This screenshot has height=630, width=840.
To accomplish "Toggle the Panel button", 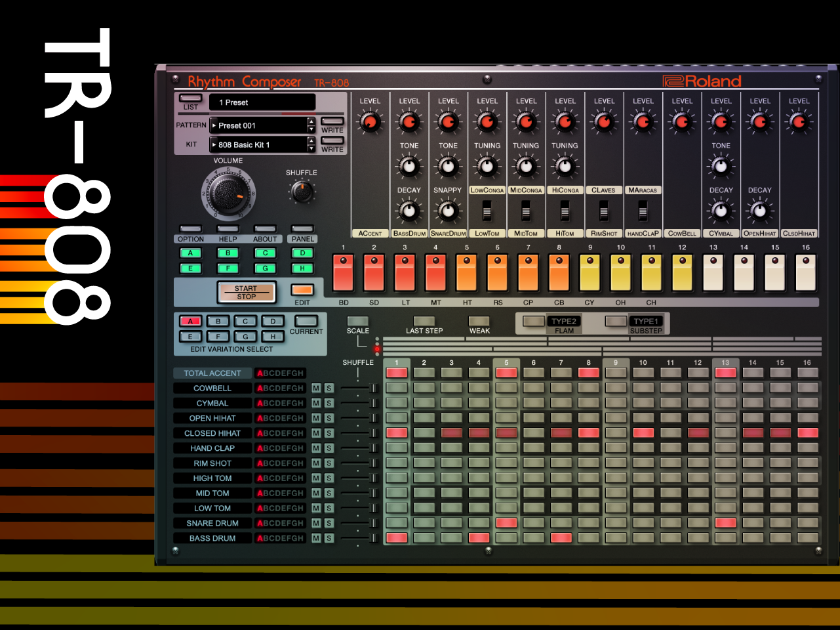I will [303, 229].
